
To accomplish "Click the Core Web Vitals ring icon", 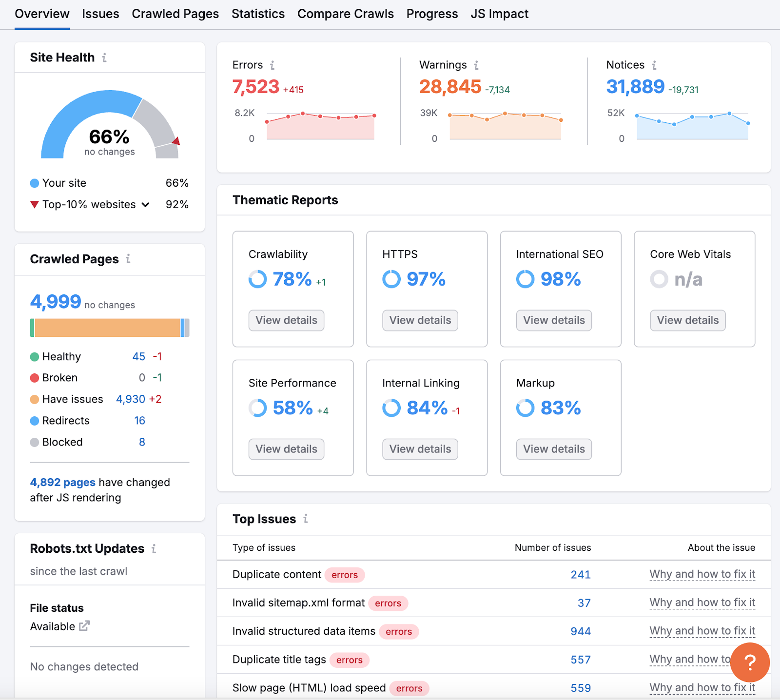I will (x=659, y=279).
